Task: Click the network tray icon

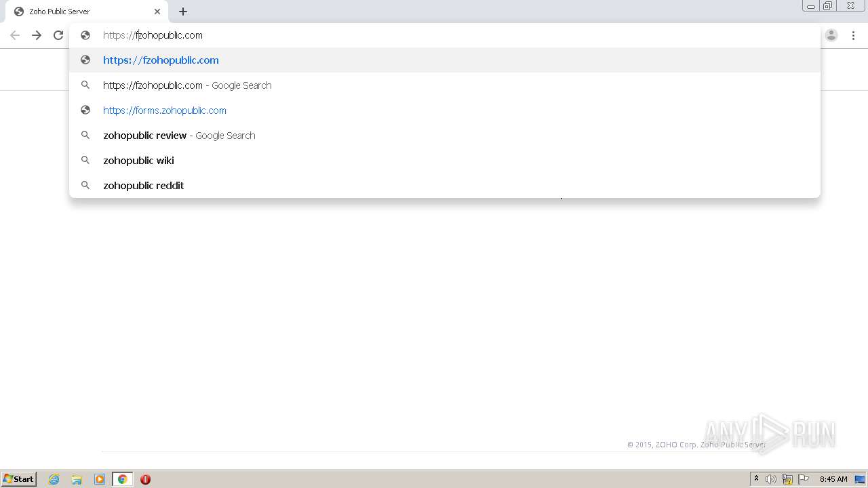Action: click(x=787, y=479)
